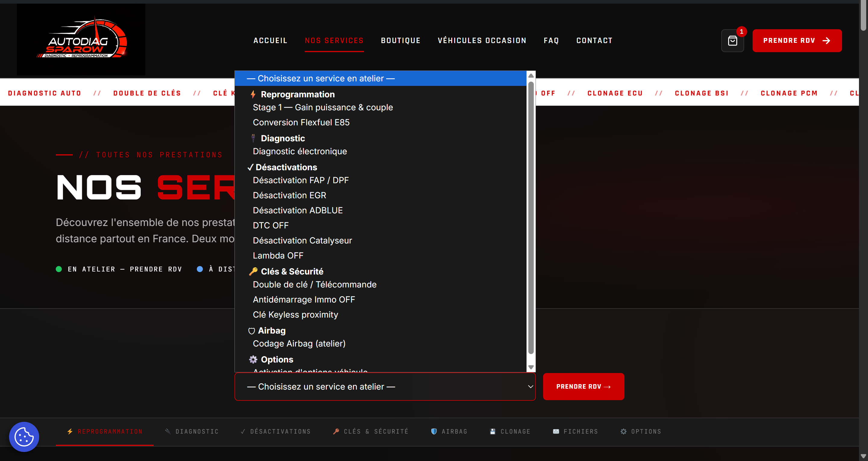Select DTC OFF option
868x461 pixels.
coord(380,225)
